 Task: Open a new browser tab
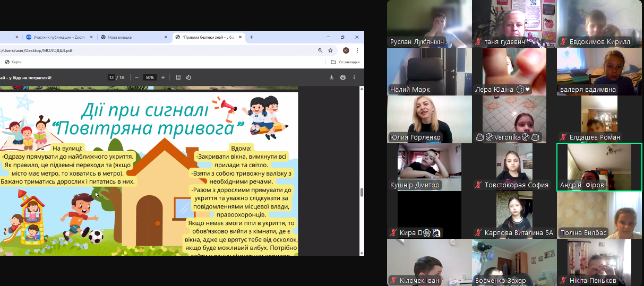252,37
